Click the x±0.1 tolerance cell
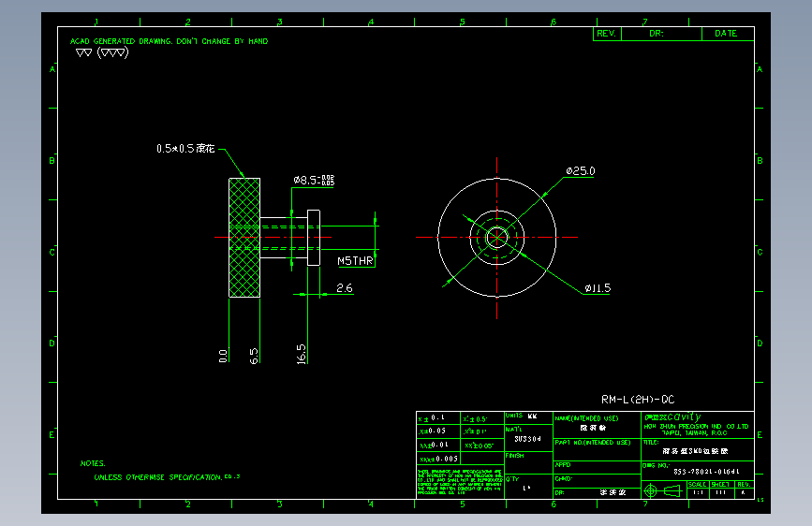Image resolution: width=812 pixels, height=526 pixels. [x=438, y=418]
